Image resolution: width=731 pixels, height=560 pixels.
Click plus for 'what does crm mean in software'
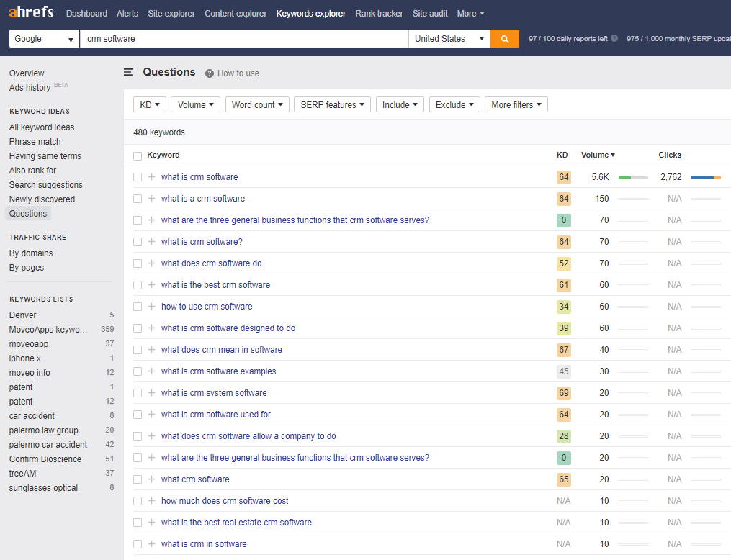(151, 349)
